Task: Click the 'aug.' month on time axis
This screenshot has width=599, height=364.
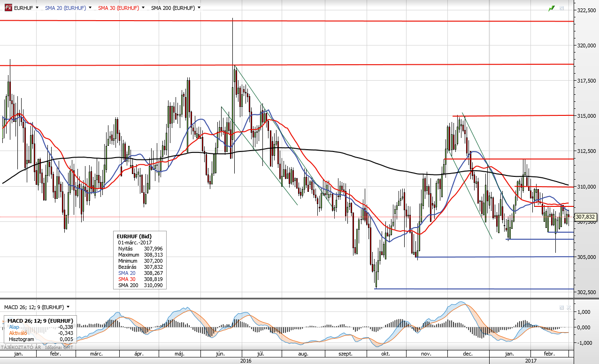Action: pos(303,354)
